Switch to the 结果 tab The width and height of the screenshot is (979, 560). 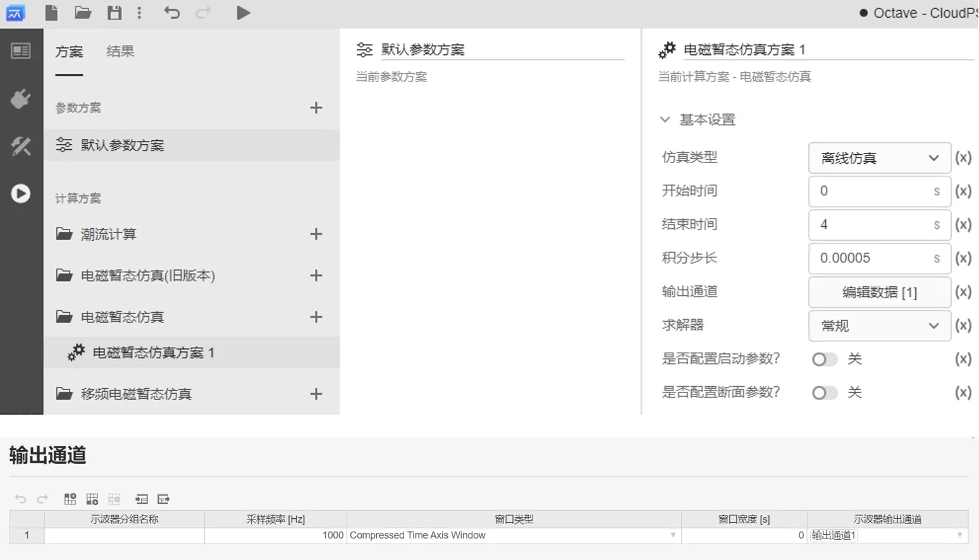pos(120,52)
